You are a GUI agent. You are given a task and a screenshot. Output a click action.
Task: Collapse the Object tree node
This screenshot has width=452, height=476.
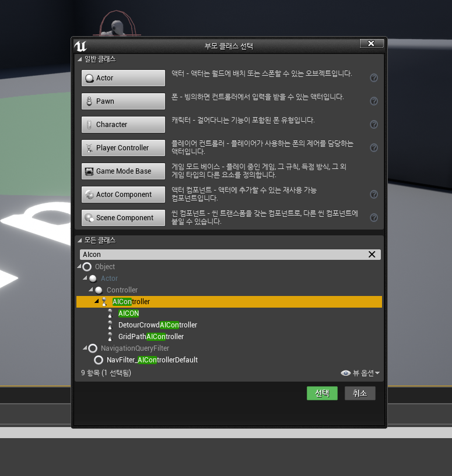point(79,266)
